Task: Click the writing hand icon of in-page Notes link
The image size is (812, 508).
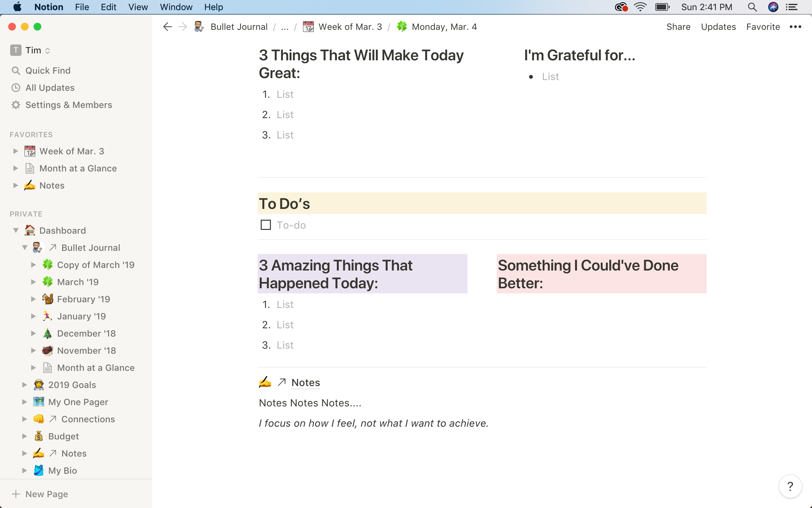Action: (265, 382)
